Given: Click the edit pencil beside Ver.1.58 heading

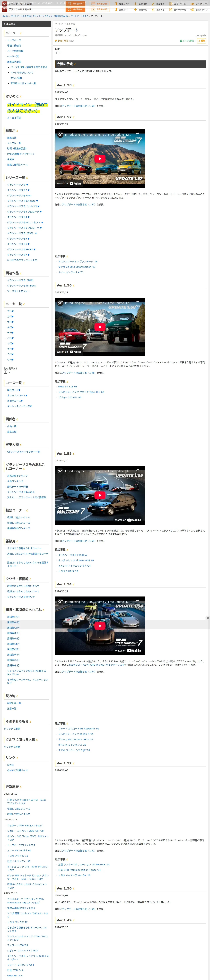Looking at the screenshot, I should coord(74,85).
